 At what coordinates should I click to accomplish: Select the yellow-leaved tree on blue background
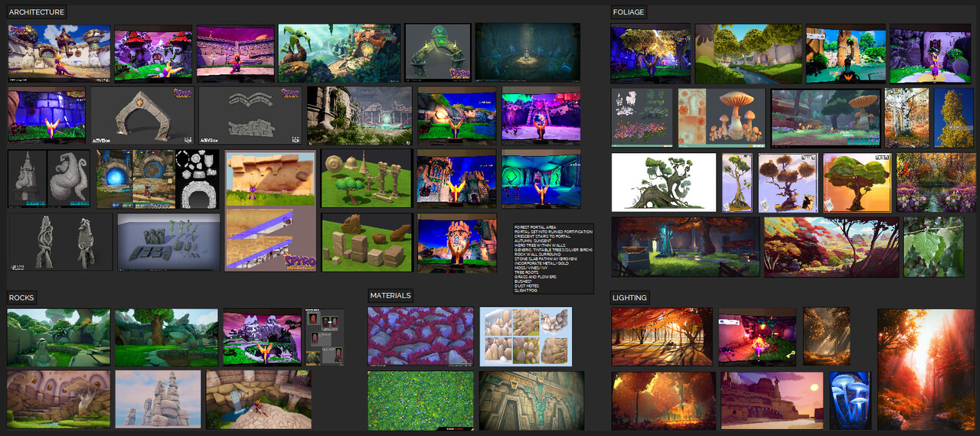(x=953, y=117)
